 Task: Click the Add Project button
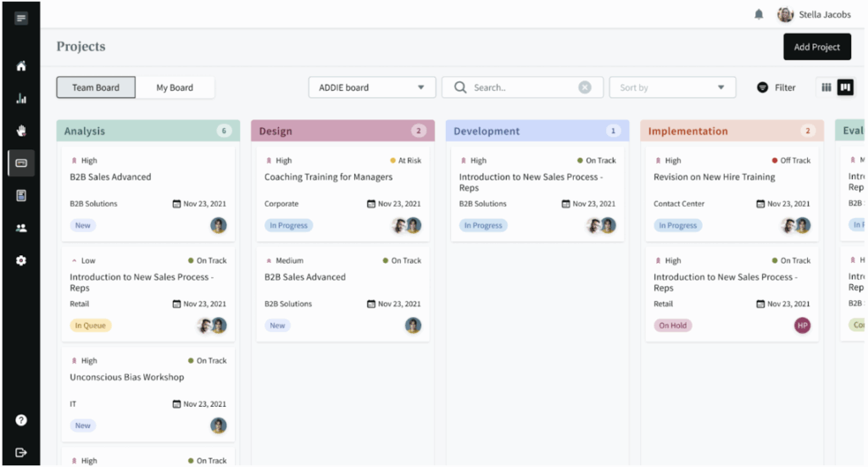pyautogui.click(x=816, y=47)
